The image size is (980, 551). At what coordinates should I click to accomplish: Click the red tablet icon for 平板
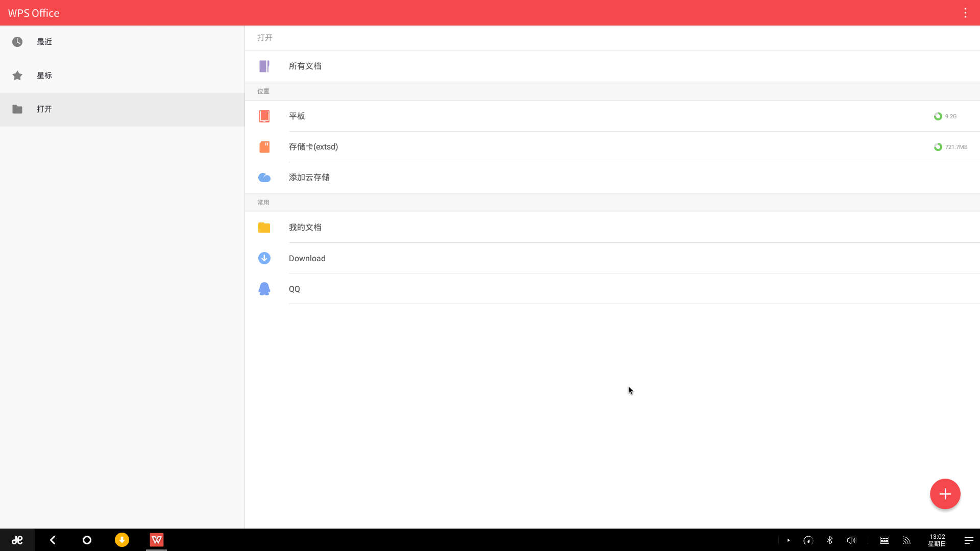click(x=264, y=116)
